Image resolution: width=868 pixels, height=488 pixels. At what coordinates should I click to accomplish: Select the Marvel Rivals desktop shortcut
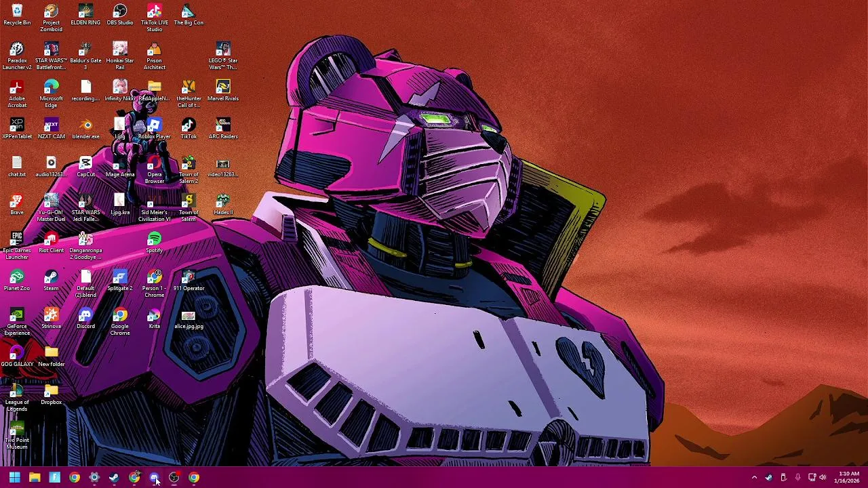[223, 91]
